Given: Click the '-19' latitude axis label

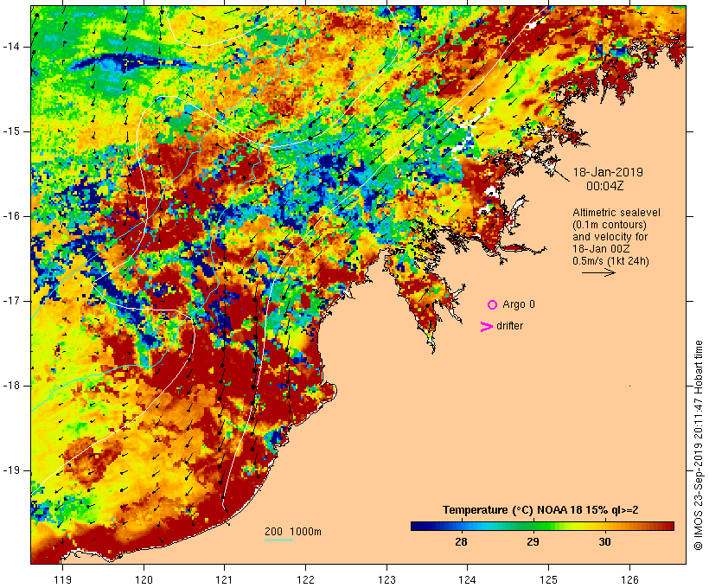Looking at the screenshot, I should click(x=11, y=470).
